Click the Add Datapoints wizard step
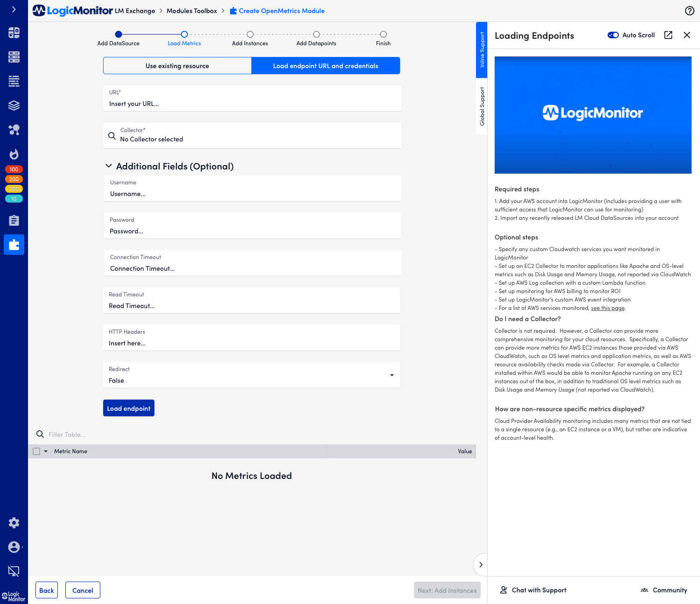 coord(316,38)
